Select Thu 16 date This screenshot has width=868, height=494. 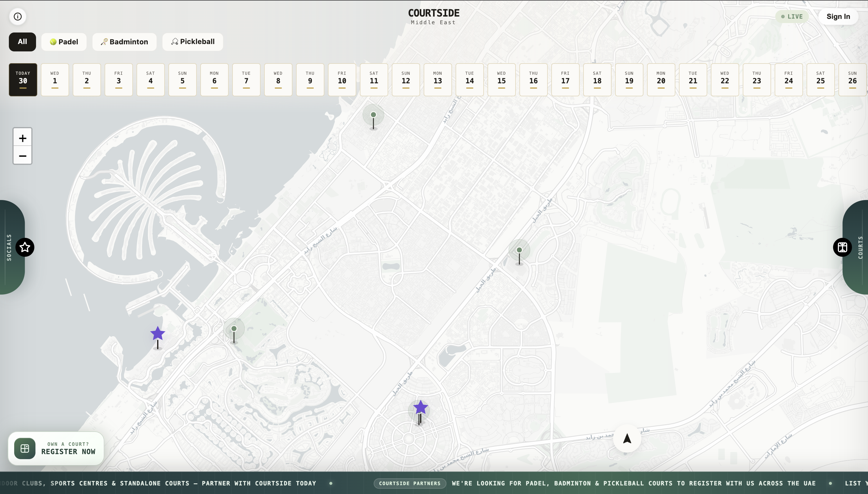(x=533, y=80)
